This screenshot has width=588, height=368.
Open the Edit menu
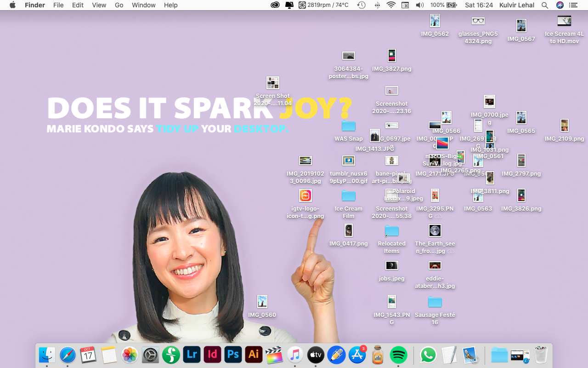click(78, 5)
